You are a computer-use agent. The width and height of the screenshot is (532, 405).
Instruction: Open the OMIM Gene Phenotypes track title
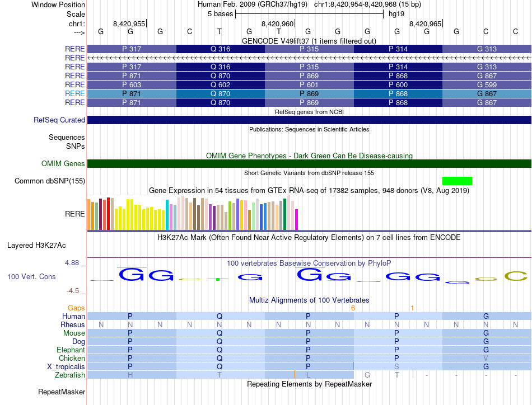click(x=309, y=156)
